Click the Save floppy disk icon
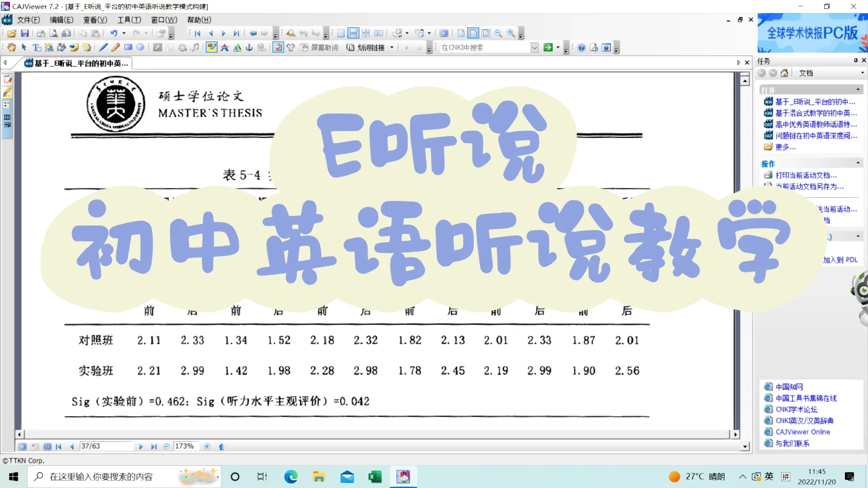The height and width of the screenshot is (488, 868). (x=25, y=33)
